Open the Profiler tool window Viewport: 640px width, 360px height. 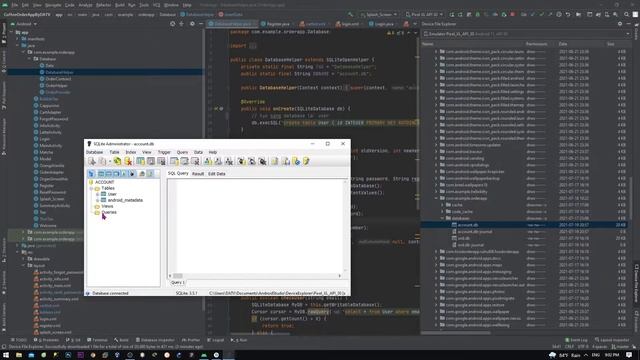click(x=191, y=340)
